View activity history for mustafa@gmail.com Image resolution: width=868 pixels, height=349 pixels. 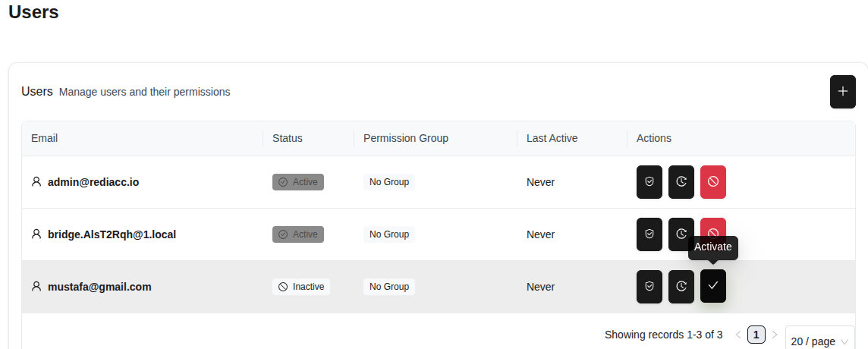click(681, 287)
